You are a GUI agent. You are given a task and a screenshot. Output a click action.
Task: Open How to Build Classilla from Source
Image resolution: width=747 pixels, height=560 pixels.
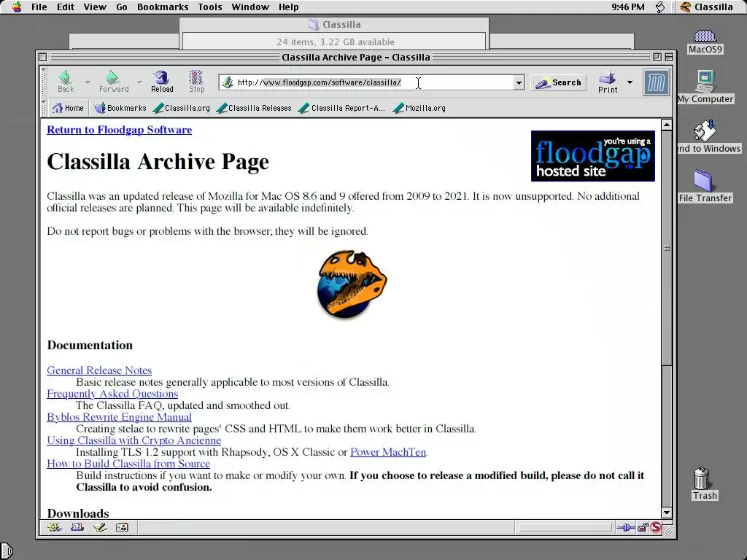pyautogui.click(x=128, y=463)
